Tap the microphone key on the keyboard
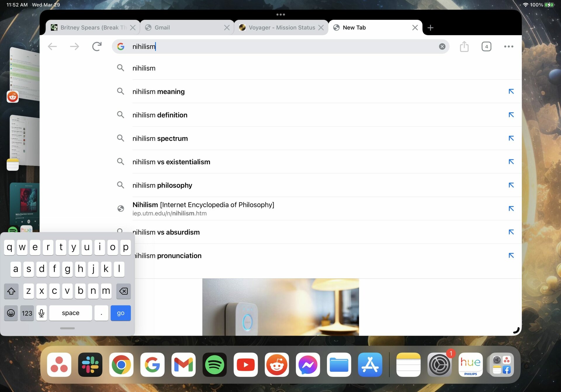 tap(41, 313)
